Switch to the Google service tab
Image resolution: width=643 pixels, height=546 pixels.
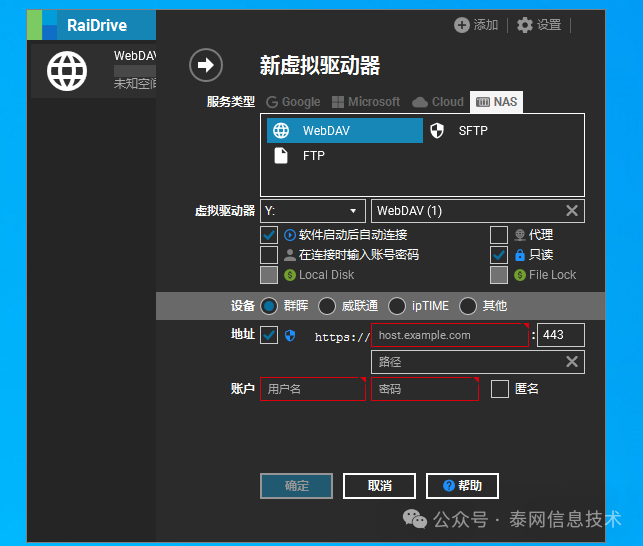point(293,102)
